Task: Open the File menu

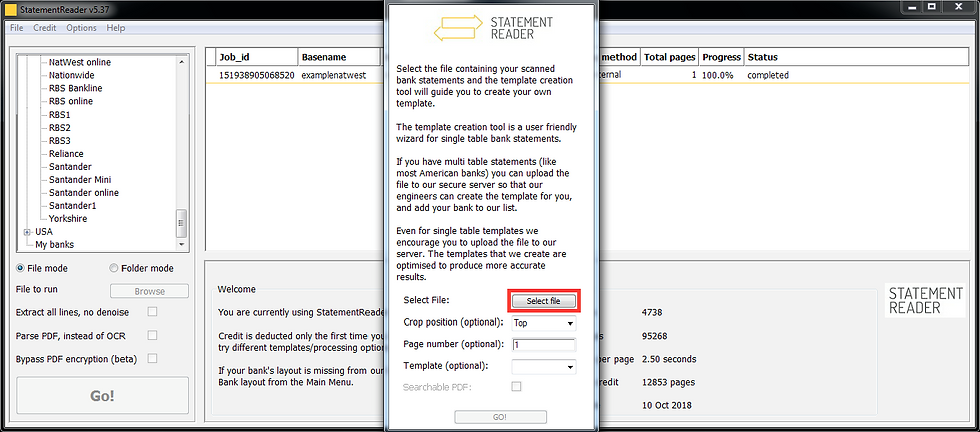Action: pyautogui.click(x=16, y=28)
